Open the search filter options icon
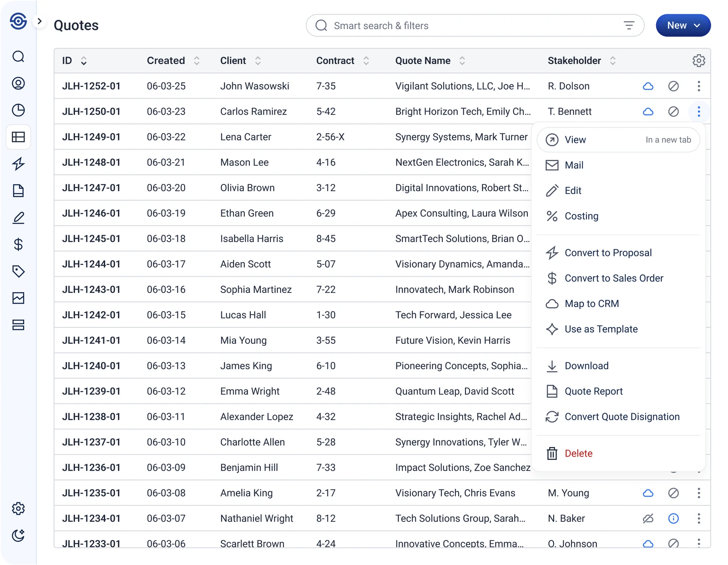 click(x=629, y=25)
